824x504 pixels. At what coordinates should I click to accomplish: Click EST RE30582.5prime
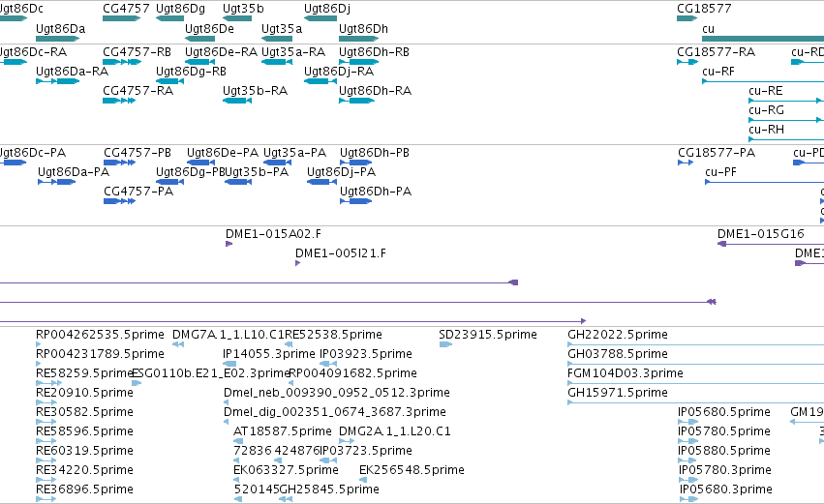coord(84,413)
